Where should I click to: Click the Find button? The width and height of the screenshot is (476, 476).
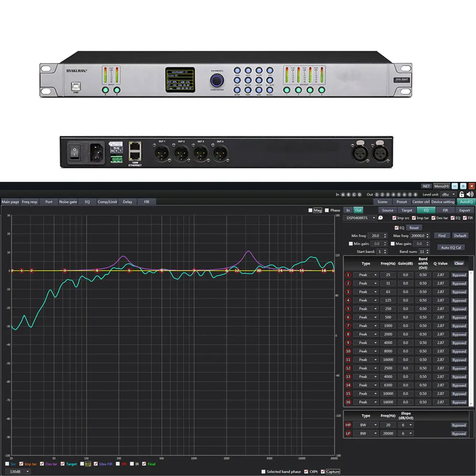442,236
